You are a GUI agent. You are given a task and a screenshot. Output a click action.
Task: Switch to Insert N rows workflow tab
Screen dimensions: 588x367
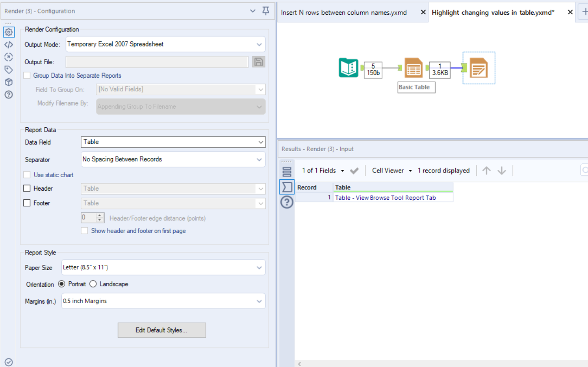(x=344, y=12)
